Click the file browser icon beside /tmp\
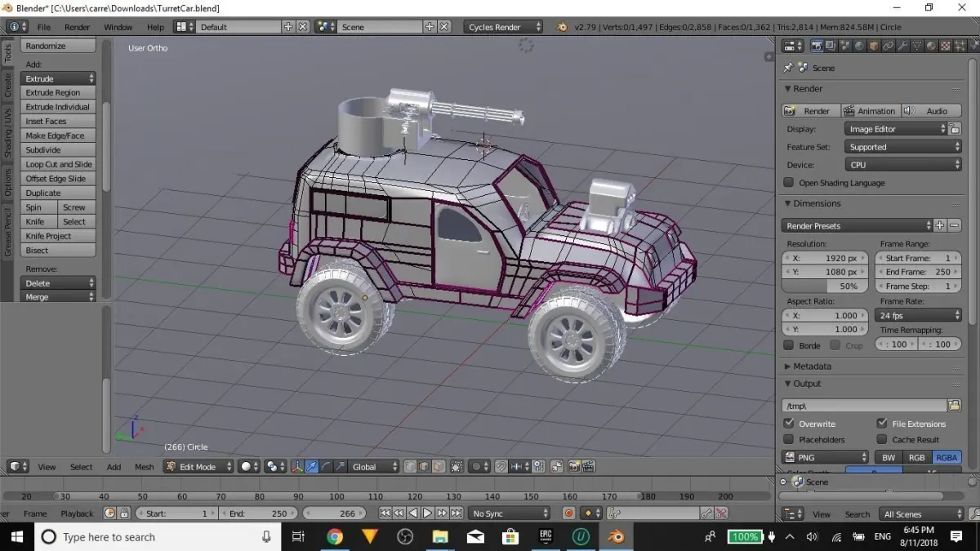The height and width of the screenshot is (551, 980). 954,406
